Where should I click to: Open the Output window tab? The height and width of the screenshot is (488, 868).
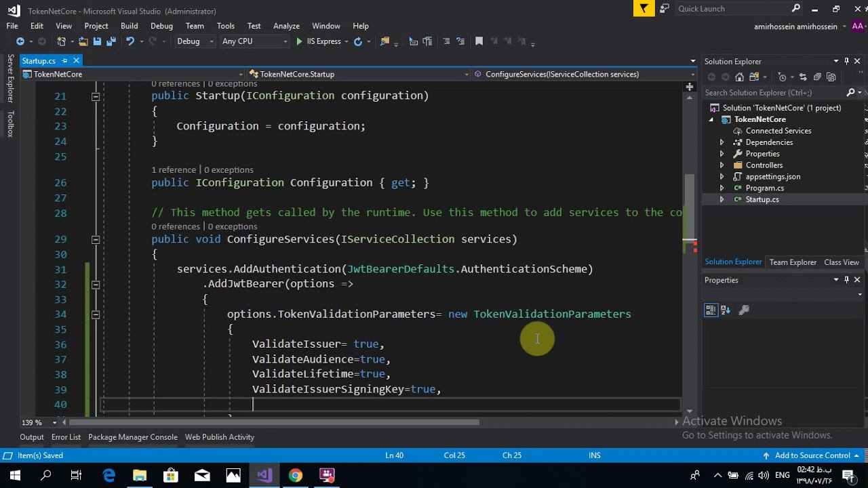click(x=32, y=437)
